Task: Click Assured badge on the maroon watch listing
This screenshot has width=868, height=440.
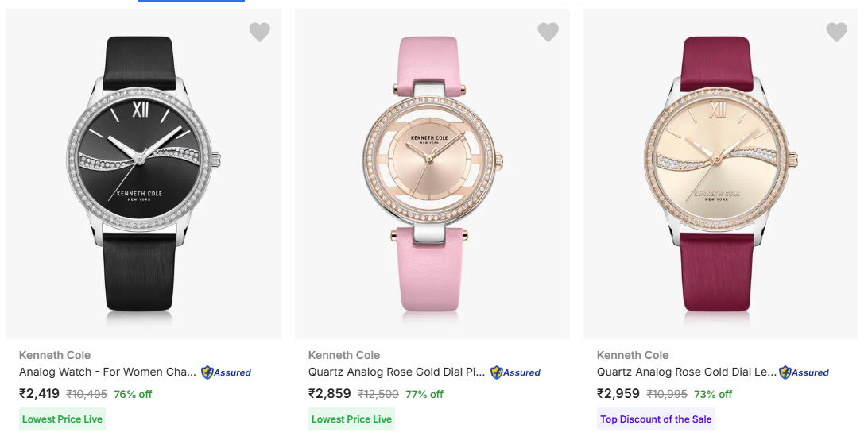Action: pyautogui.click(x=804, y=372)
